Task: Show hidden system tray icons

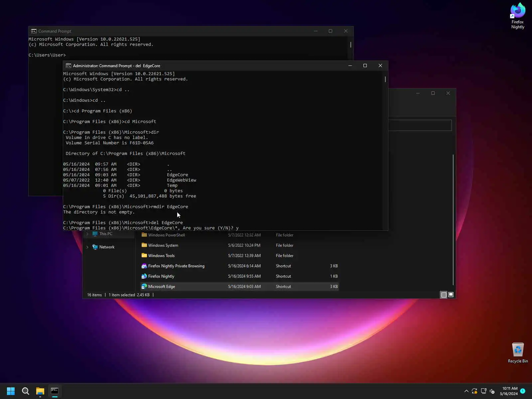Action: 466,391
